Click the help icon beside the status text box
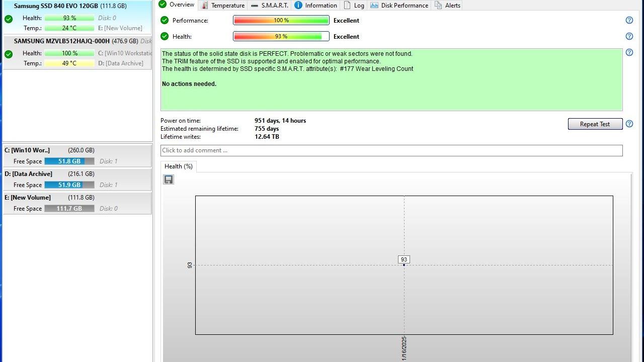Image resolution: width=644 pixels, height=362 pixels. pyautogui.click(x=629, y=53)
